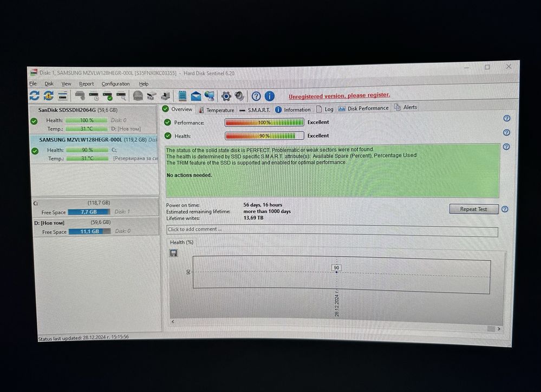Click the disk with green checkmark icon
The image size is (541, 392).
pos(108,96)
